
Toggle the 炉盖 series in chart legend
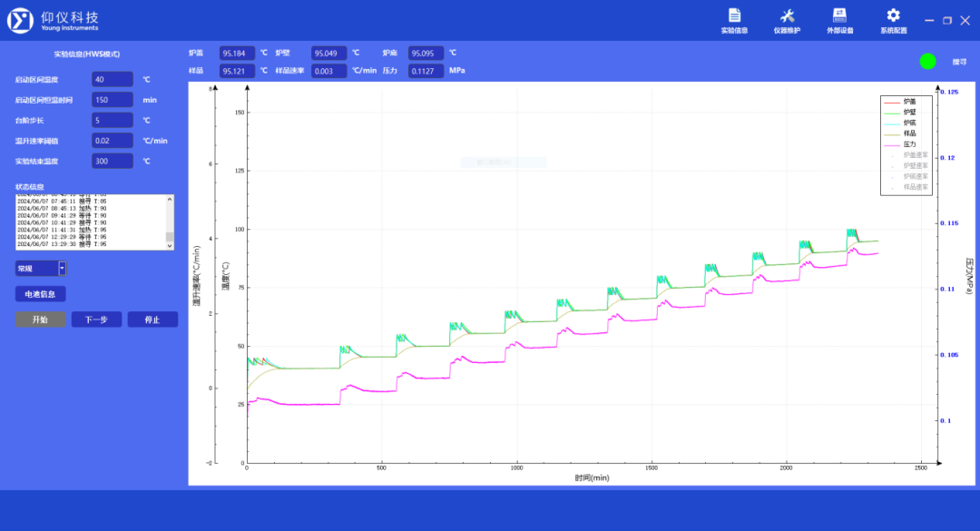click(908, 101)
